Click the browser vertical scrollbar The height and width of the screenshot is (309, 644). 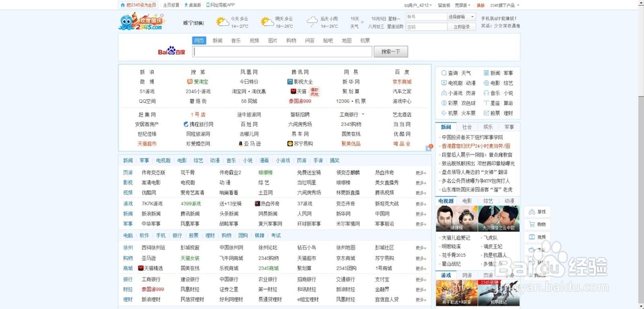(x=641, y=154)
